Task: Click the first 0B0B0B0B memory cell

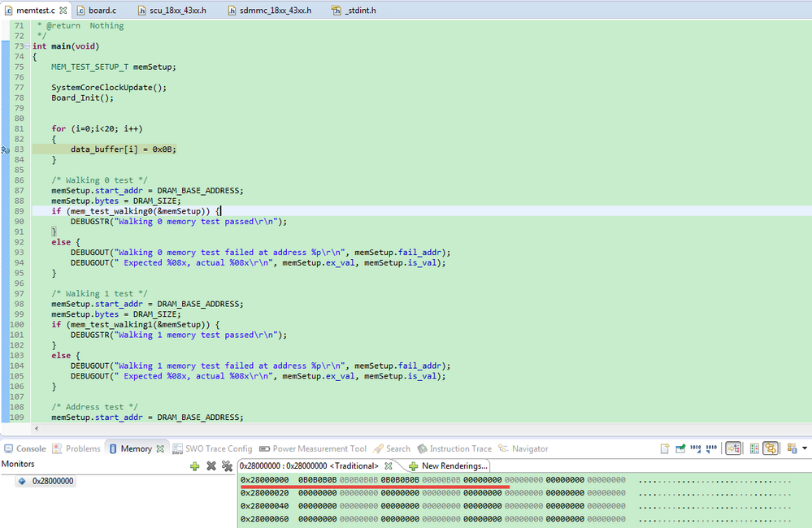Action: [318, 480]
